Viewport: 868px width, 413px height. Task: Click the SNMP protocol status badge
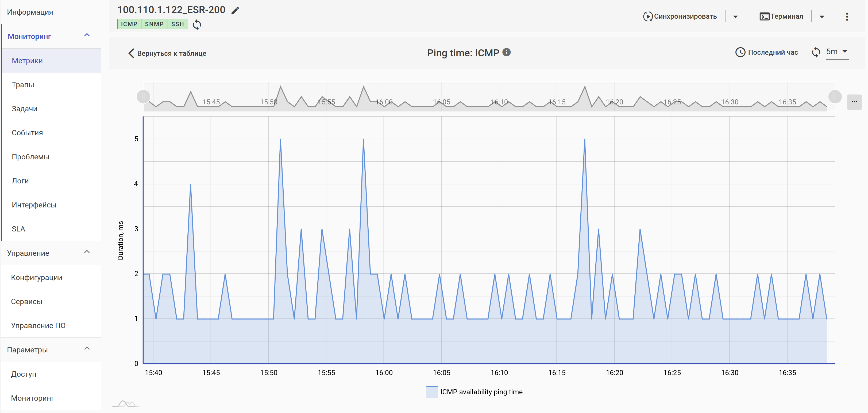(154, 24)
